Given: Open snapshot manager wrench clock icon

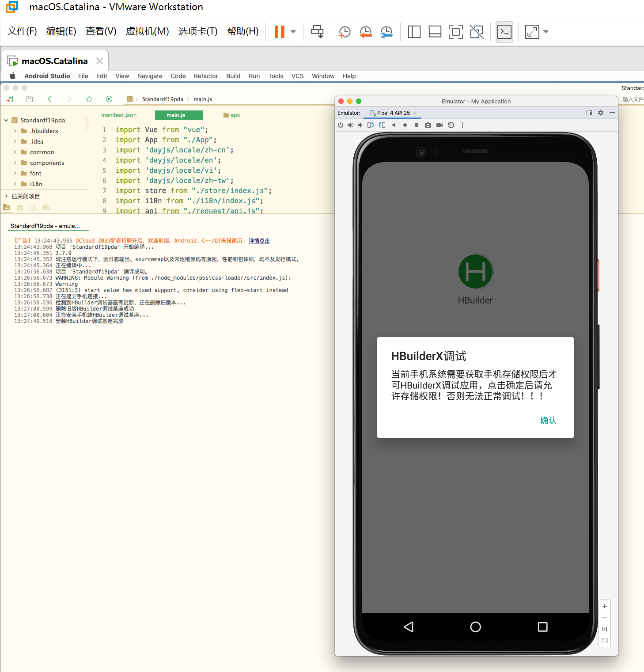Looking at the screenshot, I should click(386, 31).
